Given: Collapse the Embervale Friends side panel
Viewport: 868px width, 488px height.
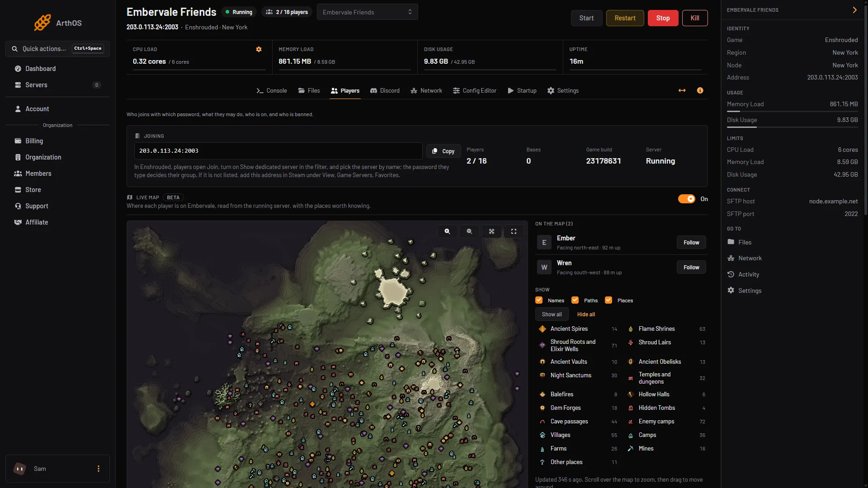Looking at the screenshot, I should [x=854, y=10].
